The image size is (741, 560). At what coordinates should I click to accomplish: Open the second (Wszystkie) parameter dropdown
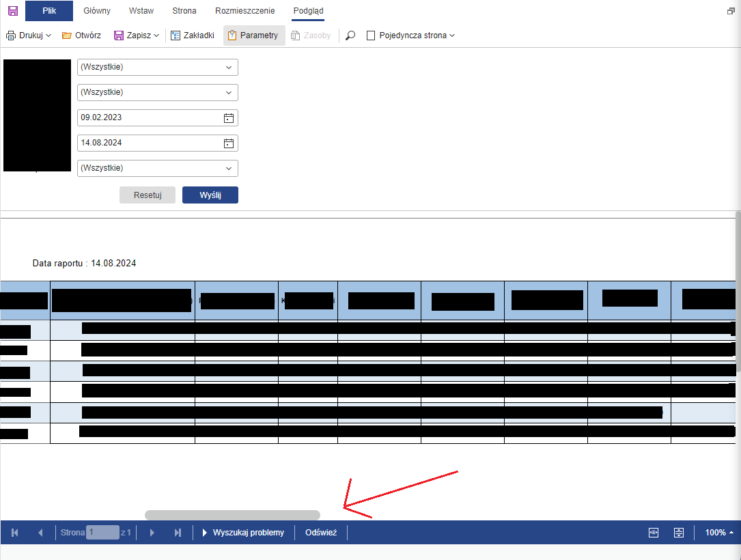point(157,92)
